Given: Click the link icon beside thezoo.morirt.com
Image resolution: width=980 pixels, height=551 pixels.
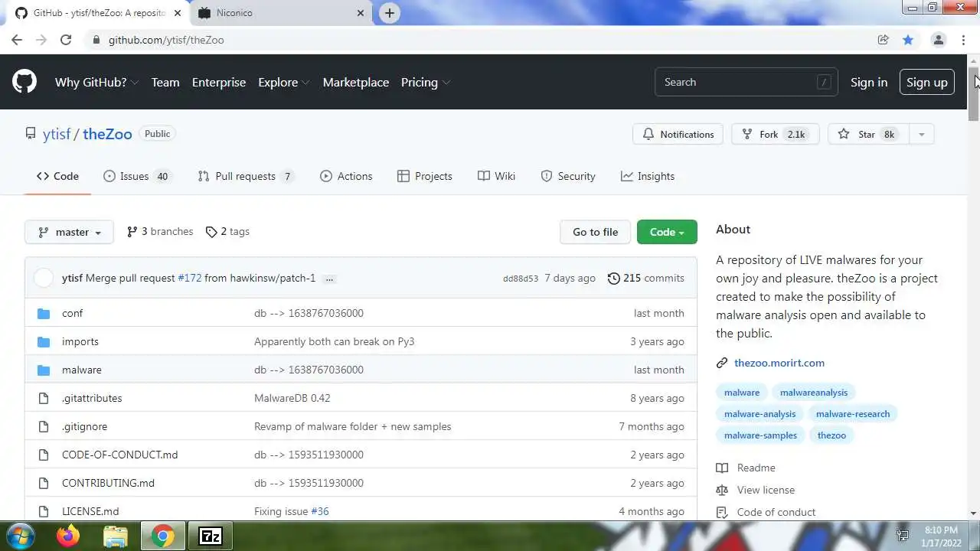Looking at the screenshot, I should [x=722, y=364].
